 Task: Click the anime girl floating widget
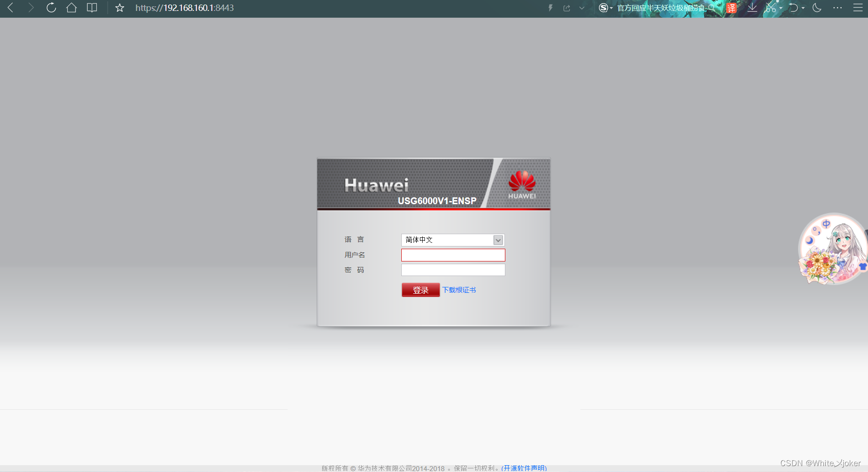coord(833,249)
